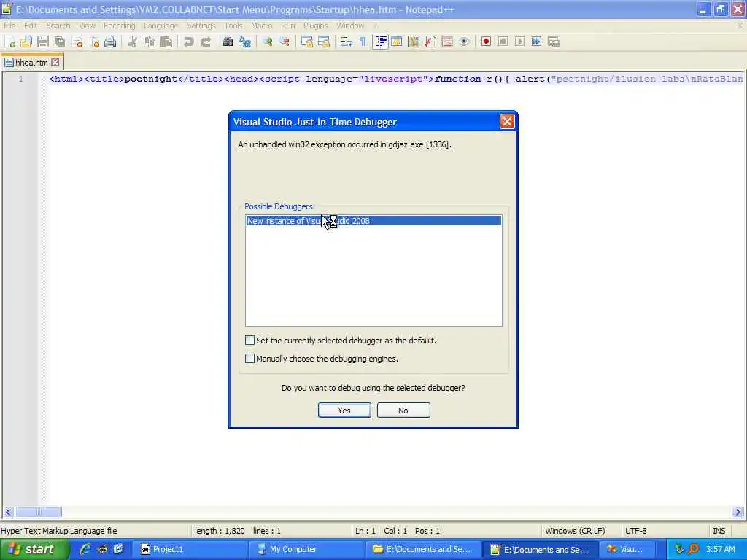This screenshot has width=747, height=560.
Task: Click the Open file toolbar icon
Action: click(x=26, y=42)
